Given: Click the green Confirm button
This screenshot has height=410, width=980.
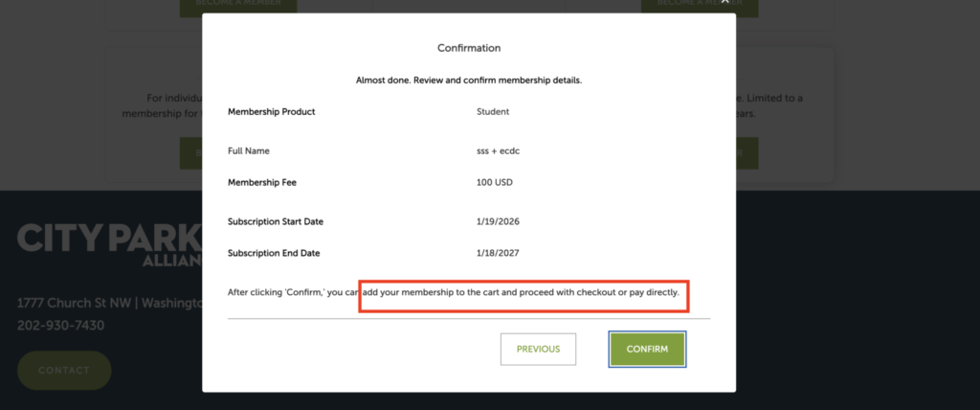Looking at the screenshot, I should (x=647, y=349).
